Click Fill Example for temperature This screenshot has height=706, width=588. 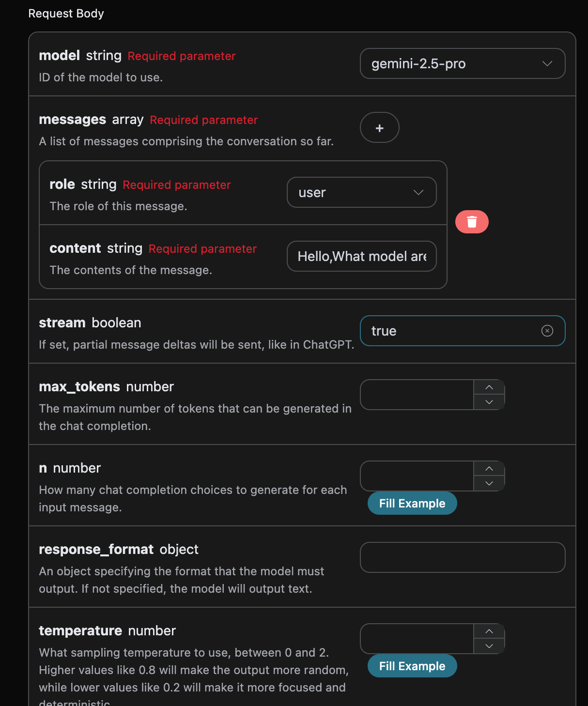(412, 666)
